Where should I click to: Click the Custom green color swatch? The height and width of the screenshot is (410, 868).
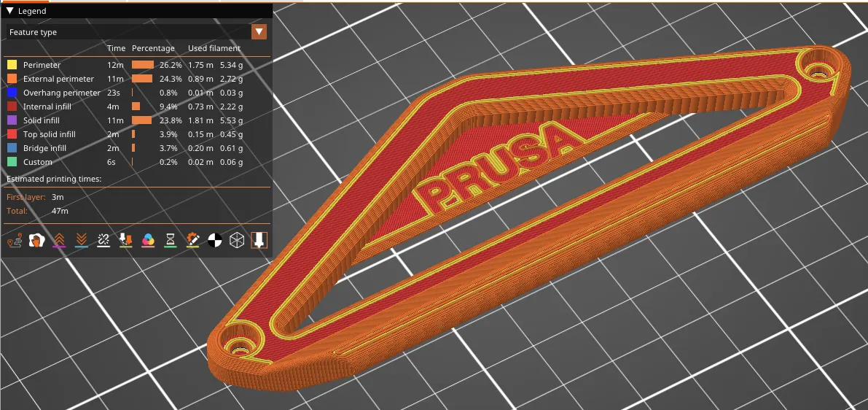pos(12,162)
